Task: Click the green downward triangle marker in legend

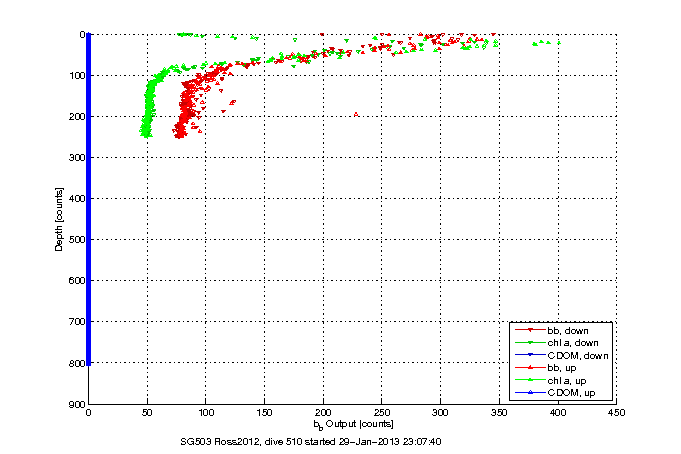Action: click(530, 343)
